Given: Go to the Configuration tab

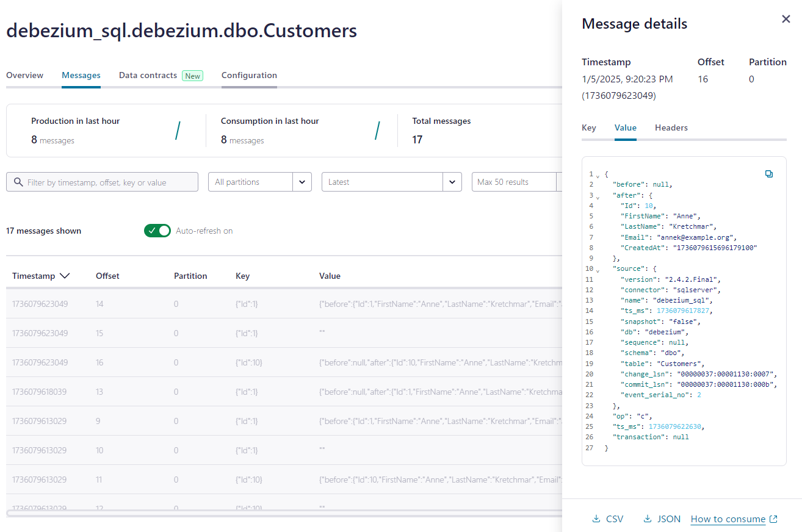Looking at the screenshot, I should point(249,75).
